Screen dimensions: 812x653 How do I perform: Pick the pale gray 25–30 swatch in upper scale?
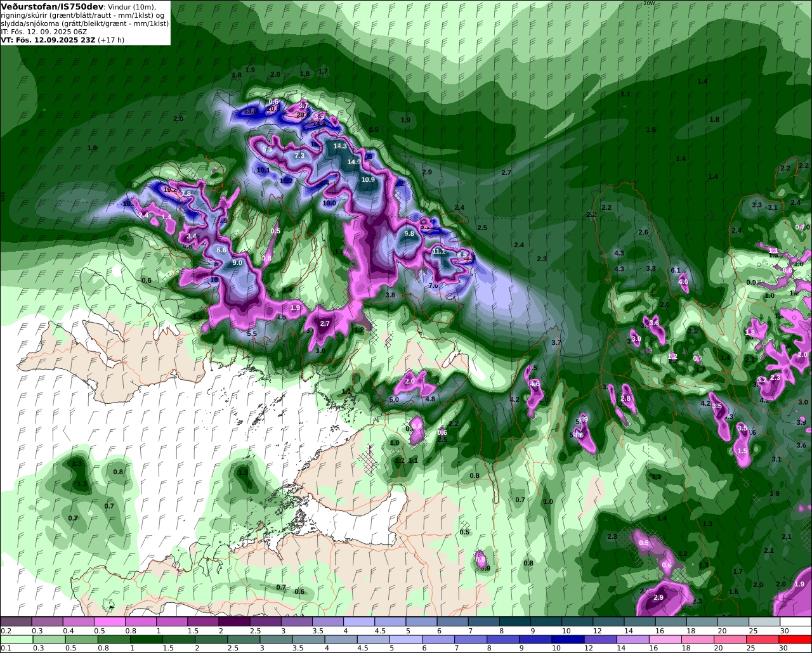tap(764, 622)
